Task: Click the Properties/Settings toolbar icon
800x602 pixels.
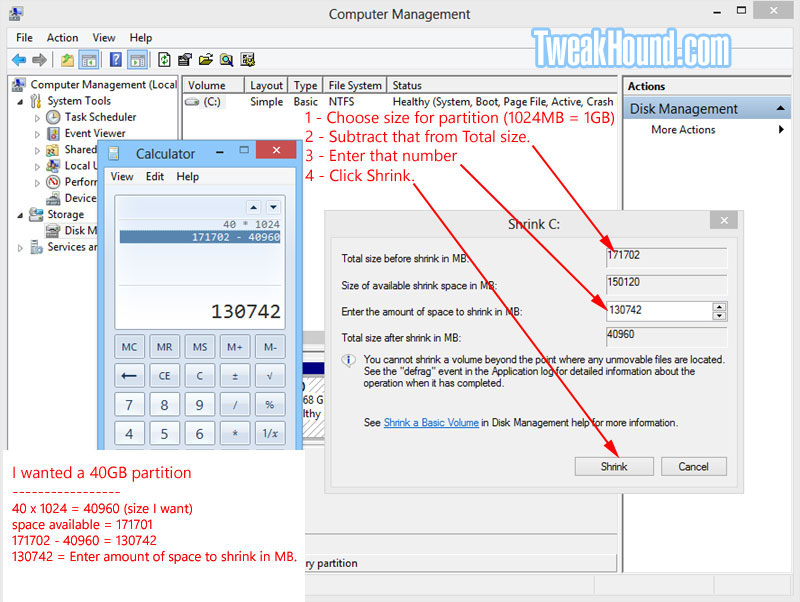Action: [x=185, y=60]
